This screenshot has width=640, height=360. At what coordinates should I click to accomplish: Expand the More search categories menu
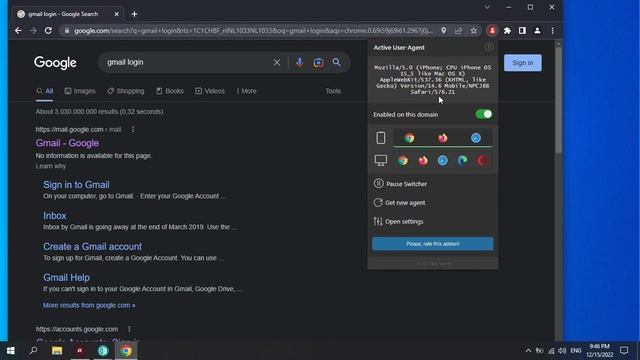tap(247, 91)
